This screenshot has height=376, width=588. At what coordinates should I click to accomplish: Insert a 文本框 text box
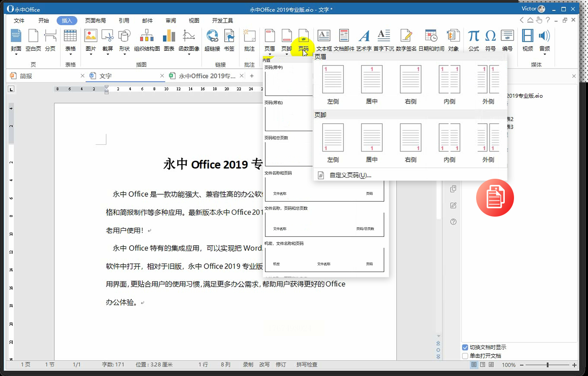[324, 37]
